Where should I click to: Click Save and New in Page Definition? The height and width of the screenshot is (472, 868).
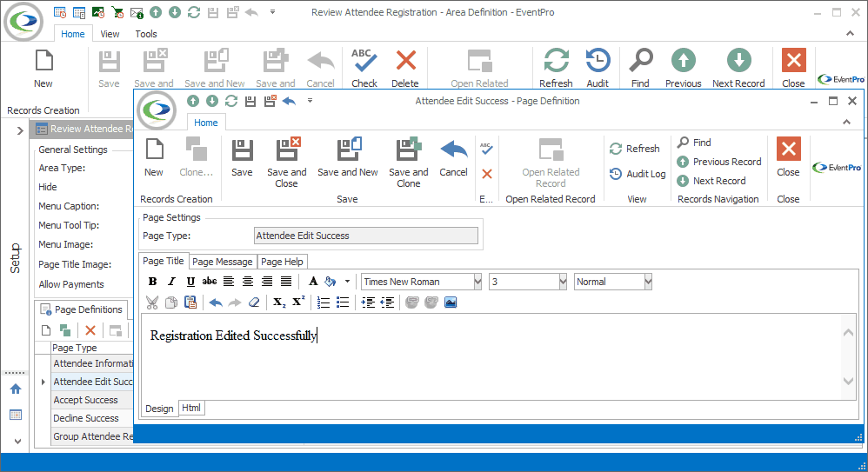tap(348, 157)
